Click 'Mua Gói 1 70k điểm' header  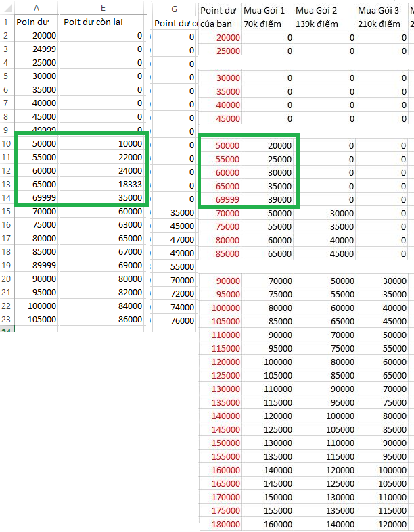point(268,17)
